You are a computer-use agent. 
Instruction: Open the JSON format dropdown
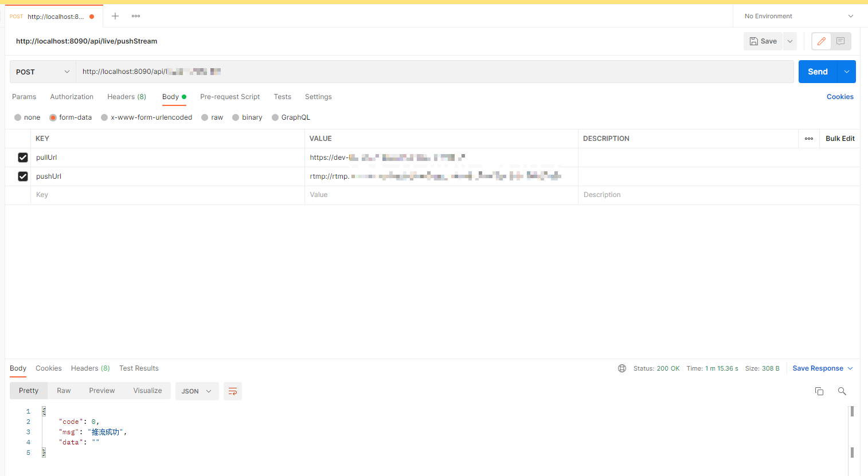click(x=197, y=391)
